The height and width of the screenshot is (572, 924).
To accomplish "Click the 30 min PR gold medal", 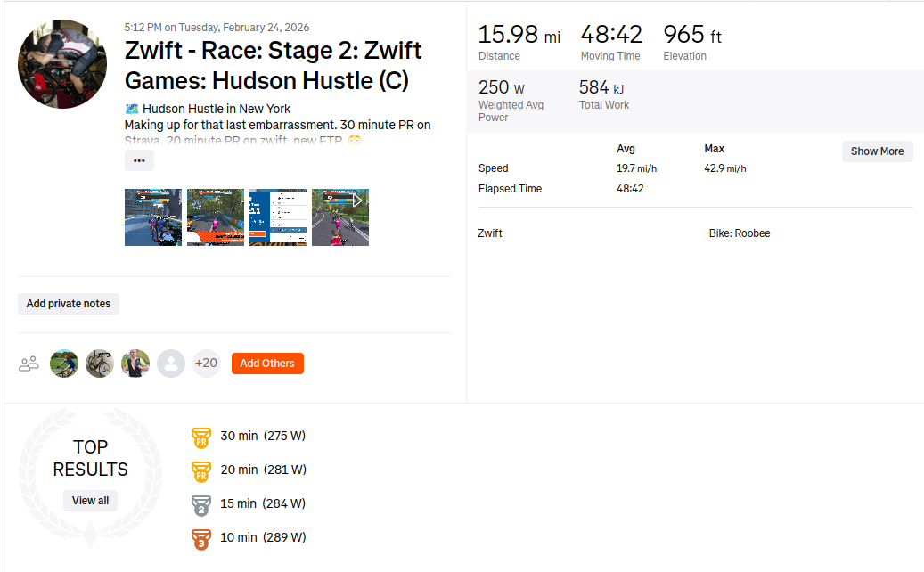I will pos(200,437).
